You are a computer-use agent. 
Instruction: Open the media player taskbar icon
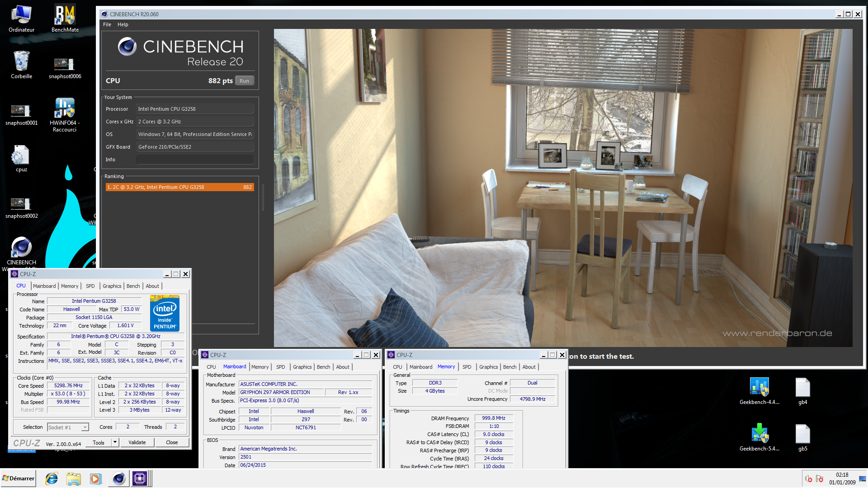coord(95,479)
